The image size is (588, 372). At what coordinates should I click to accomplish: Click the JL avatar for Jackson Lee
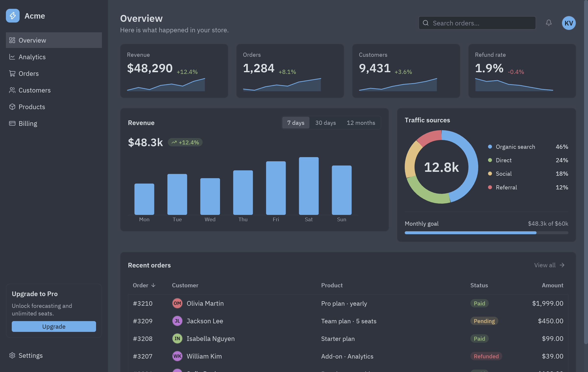[177, 321]
